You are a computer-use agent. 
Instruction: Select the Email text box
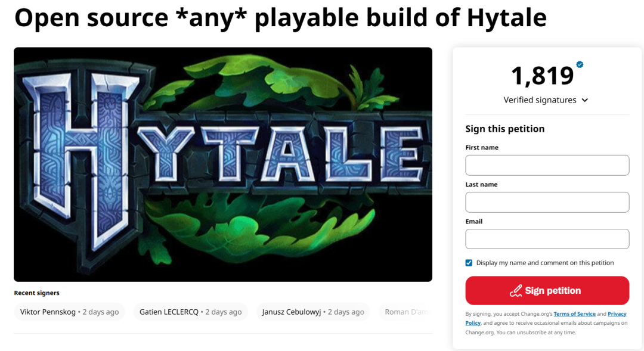tap(547, 239)
